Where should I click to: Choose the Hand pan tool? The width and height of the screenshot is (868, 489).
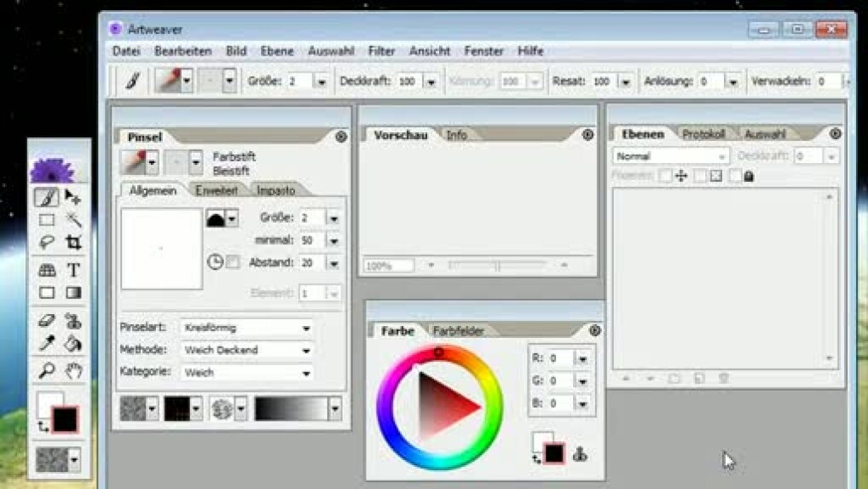click(x=74, y=370)
